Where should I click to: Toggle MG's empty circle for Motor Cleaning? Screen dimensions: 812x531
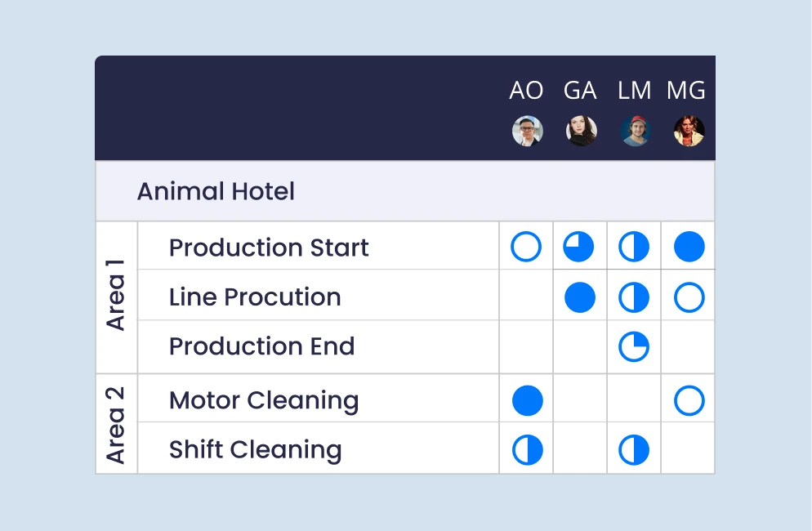pos(689,400)
